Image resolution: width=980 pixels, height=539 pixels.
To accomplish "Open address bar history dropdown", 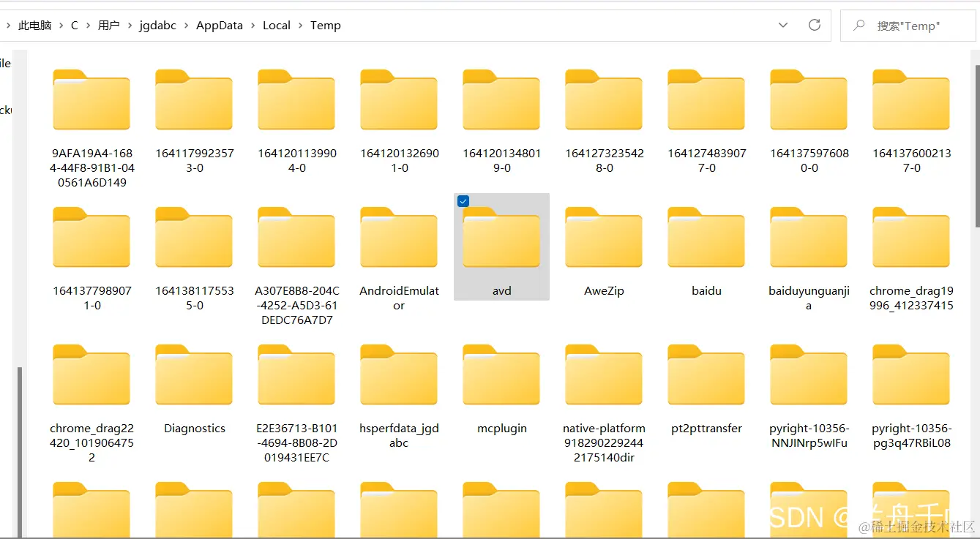I will pyautogui.click(x=783, y=25).
